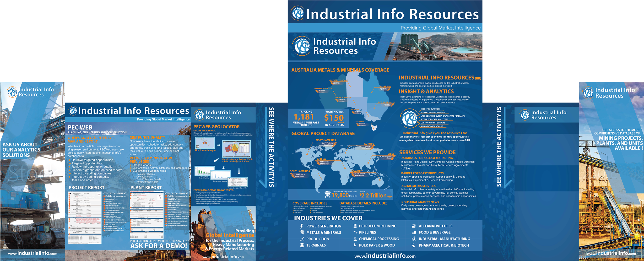Screen dimensions: 644x261
Task: Click the 'ANALYTIC DASHBOARDS' label
Action: click(432, 126)
